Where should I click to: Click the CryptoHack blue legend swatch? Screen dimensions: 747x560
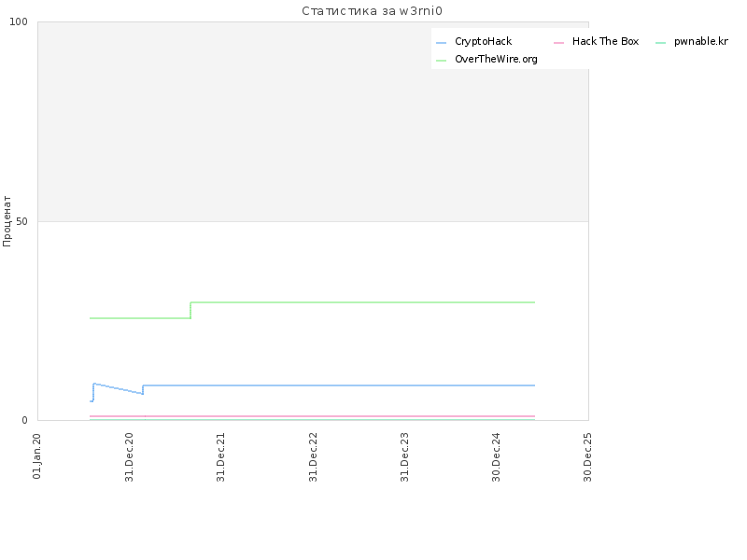coord(441,43)
